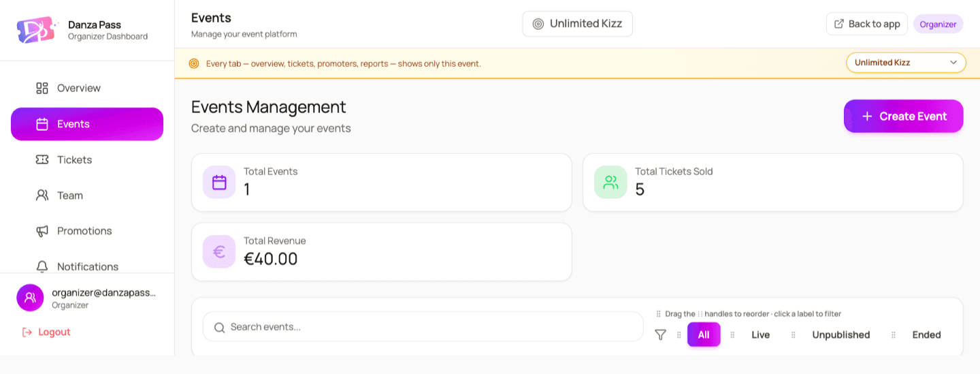Viewport: 980px width, 374px height.
Task: Click the drag handle beside All
Action: 679,334
